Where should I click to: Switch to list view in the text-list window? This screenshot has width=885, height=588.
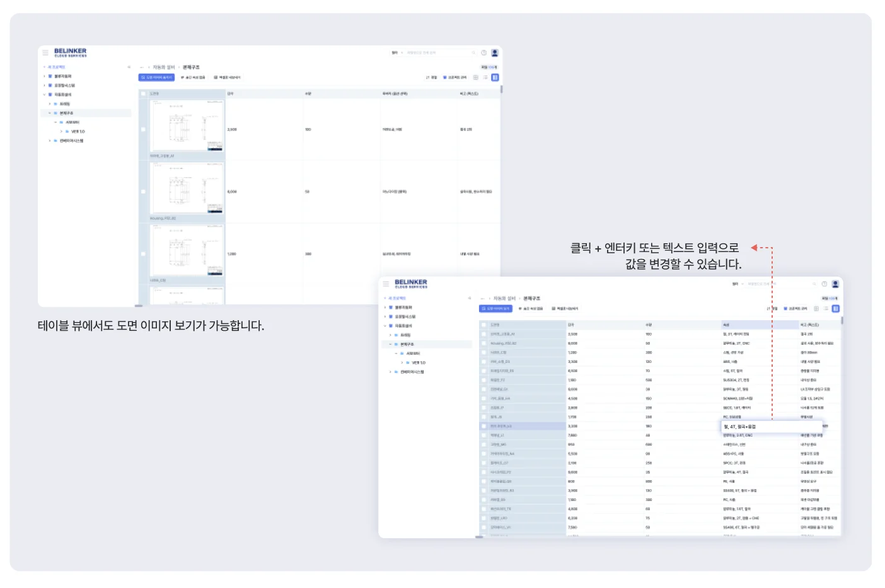click(826, 309)
